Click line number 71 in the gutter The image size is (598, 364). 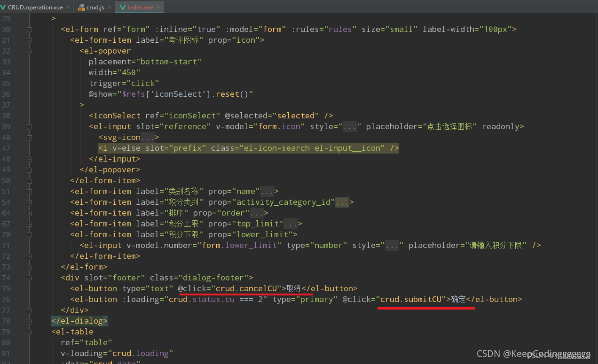click(6, 245)
